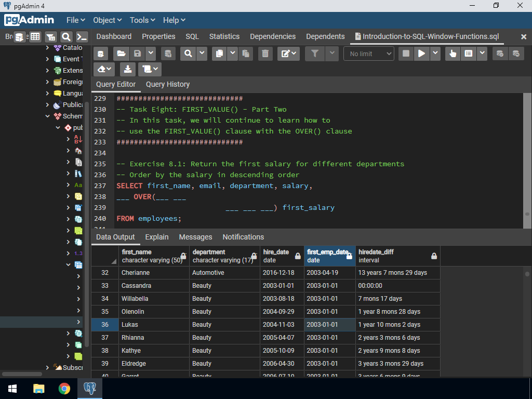The height and width of the screenshot is (399, 532).
Task: Switch to the Messages tab
Action: coord(195,237)
